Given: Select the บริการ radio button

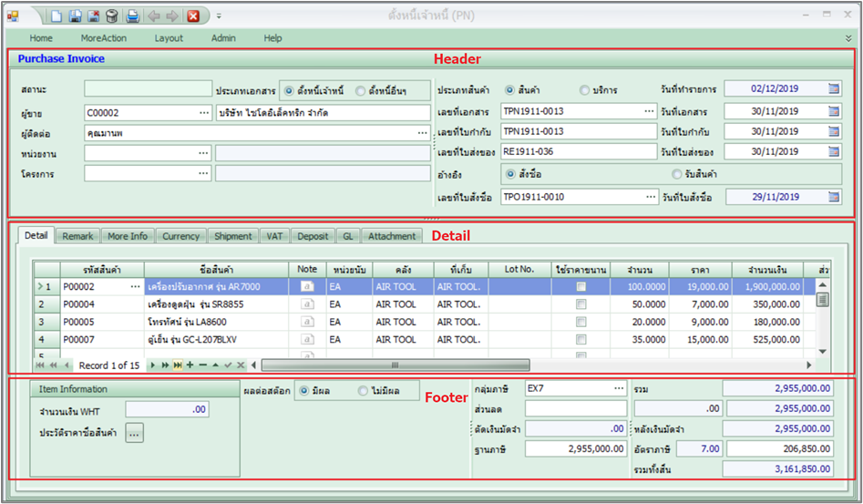Looking at the screenshot, I should coord(585,90).
